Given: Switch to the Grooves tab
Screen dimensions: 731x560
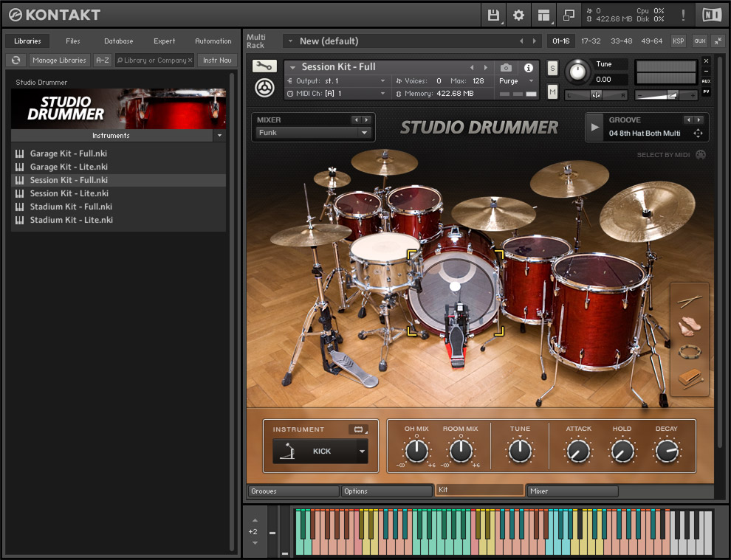Looking at the screenshot, I should [293, 491].
